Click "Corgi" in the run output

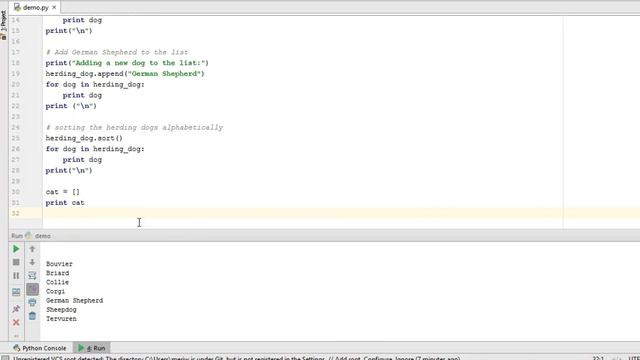pyautogui.click(x=56, y=291)
